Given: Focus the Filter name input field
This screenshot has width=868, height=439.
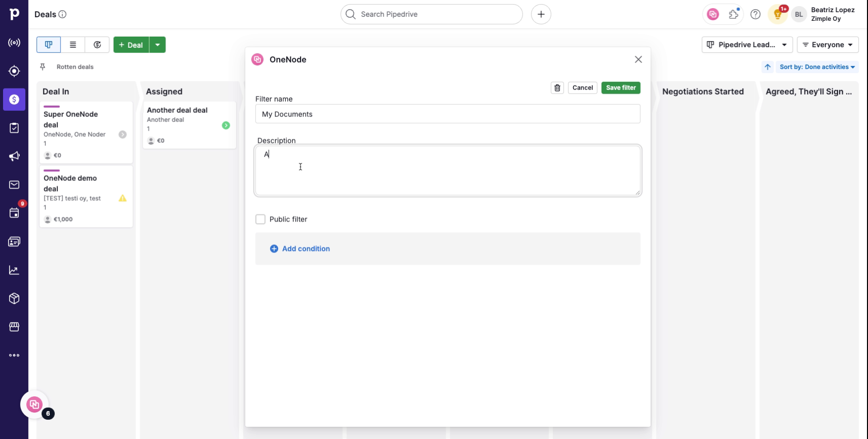Looking at the screenshot, I should 448,114.
